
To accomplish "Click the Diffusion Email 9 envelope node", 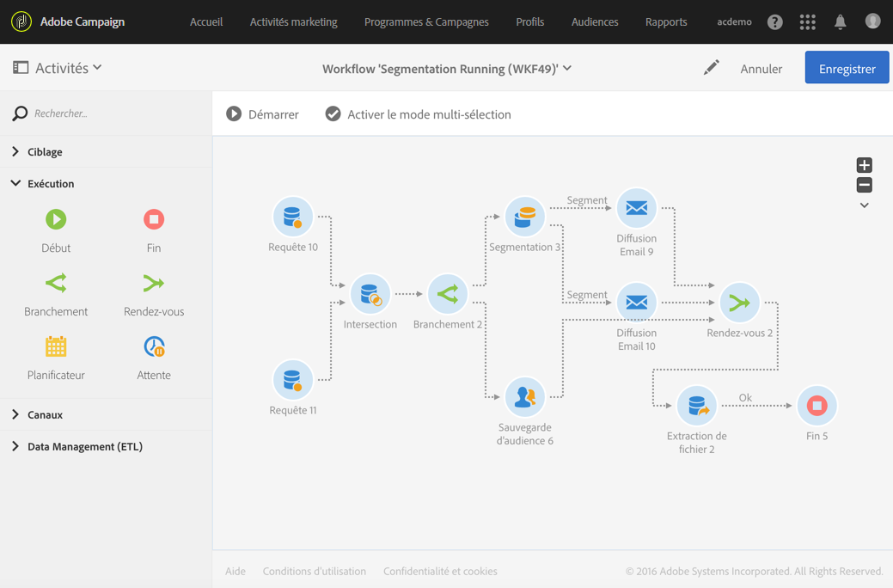I will pos(636,209).
